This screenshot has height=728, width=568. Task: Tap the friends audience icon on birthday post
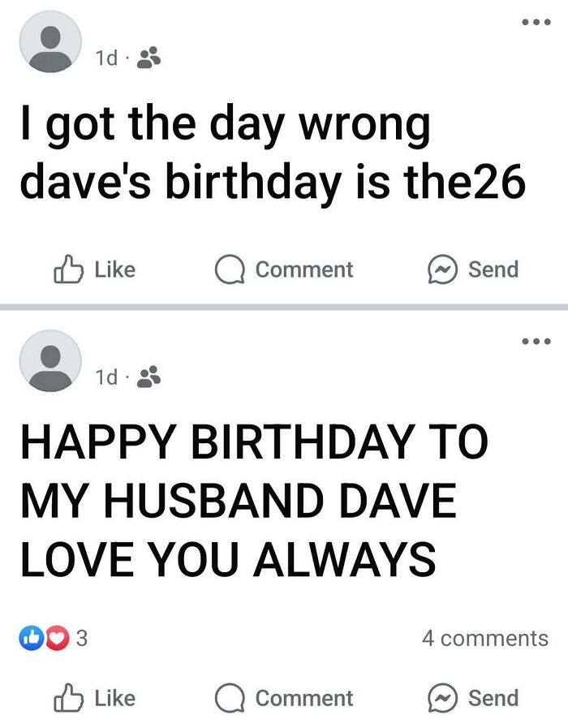tap(148, 377)
